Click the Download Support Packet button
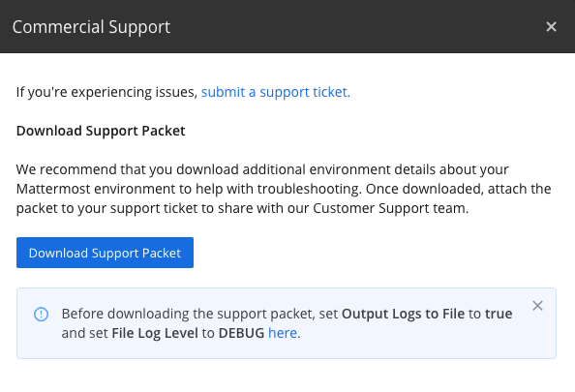The height and width of the screenshot is (392, 575). pyautogui.click(x=105, y=253)
